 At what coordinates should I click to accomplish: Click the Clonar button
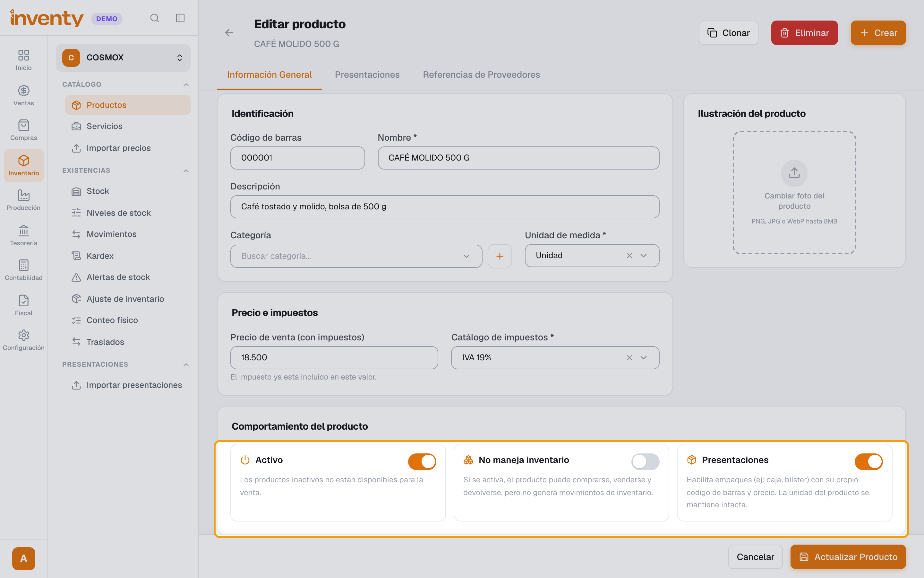pyautogui.click(x=728, y=33)
